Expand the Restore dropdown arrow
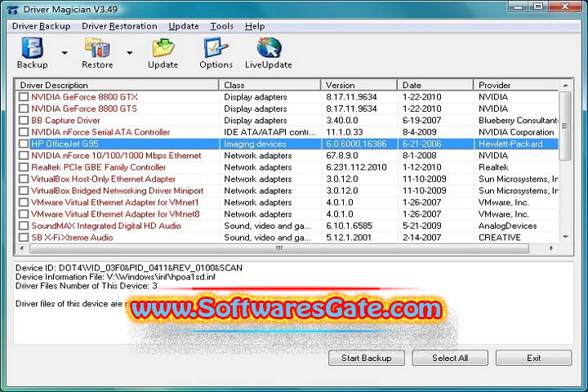 [129, 53]
